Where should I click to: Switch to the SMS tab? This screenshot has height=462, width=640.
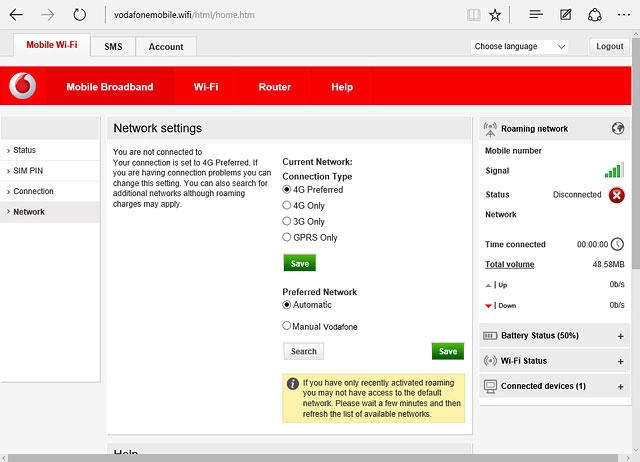point(113,47)
